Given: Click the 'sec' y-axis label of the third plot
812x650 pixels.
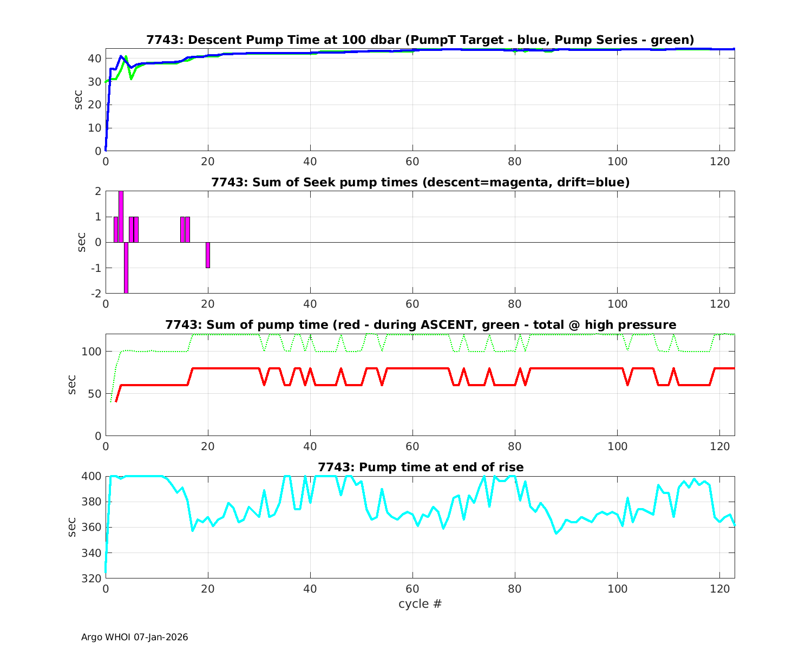Looking at the screenshot, I should click(72, 385).
